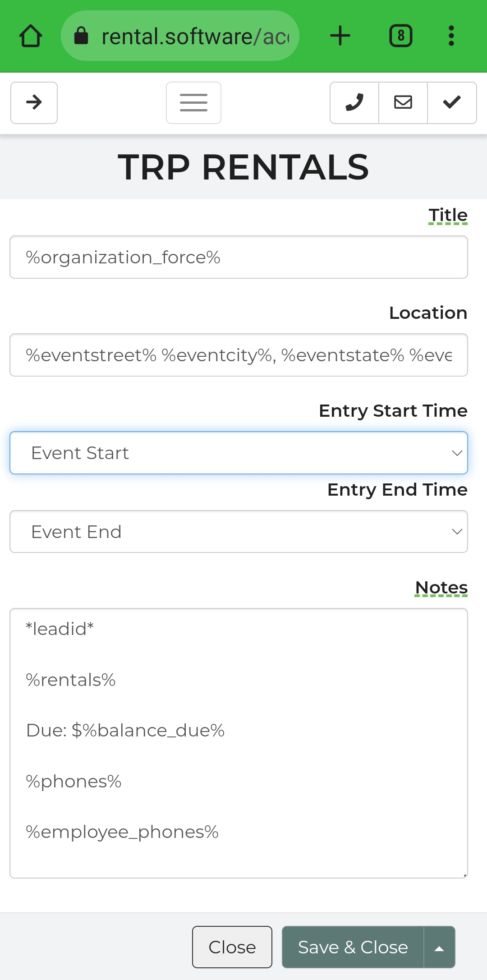Viewport: 487px width, 980px height.
Task: Click the underlined Notes label
Action: (x=441, y=588)
